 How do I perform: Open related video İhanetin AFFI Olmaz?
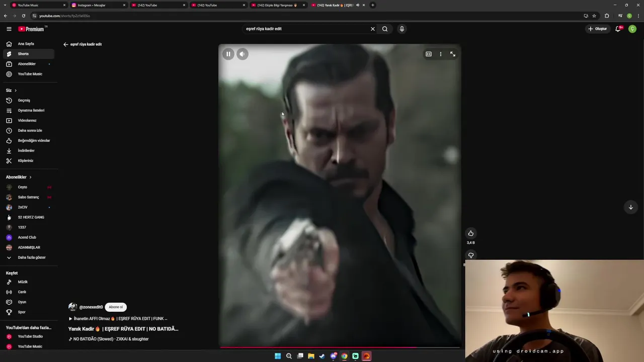click(x=118, y=319)
